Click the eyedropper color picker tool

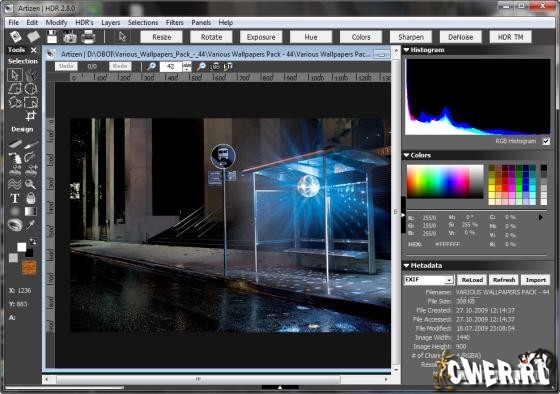[31, 225]
